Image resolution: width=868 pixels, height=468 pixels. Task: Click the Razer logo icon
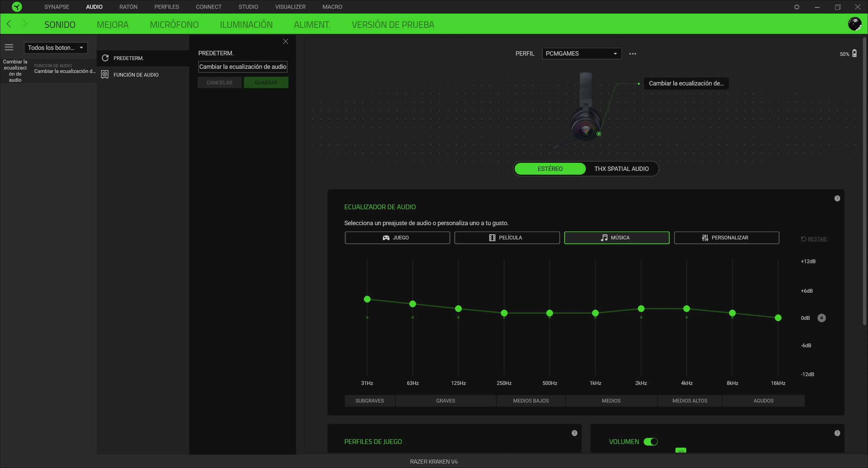click(x=17, y=7)
